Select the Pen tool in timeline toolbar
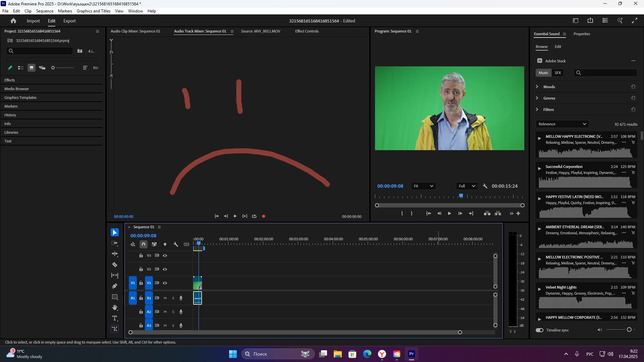644x362 pixels. click(x=115, y=286)
